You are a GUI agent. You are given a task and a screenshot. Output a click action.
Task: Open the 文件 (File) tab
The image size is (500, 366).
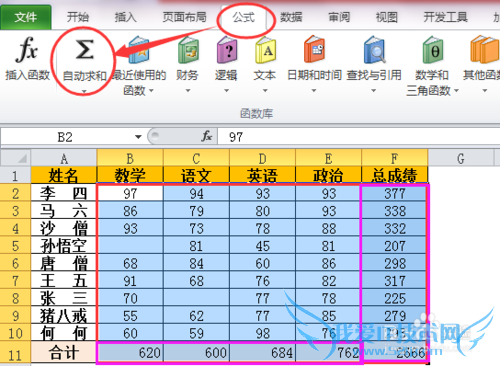tap(26, 17)
